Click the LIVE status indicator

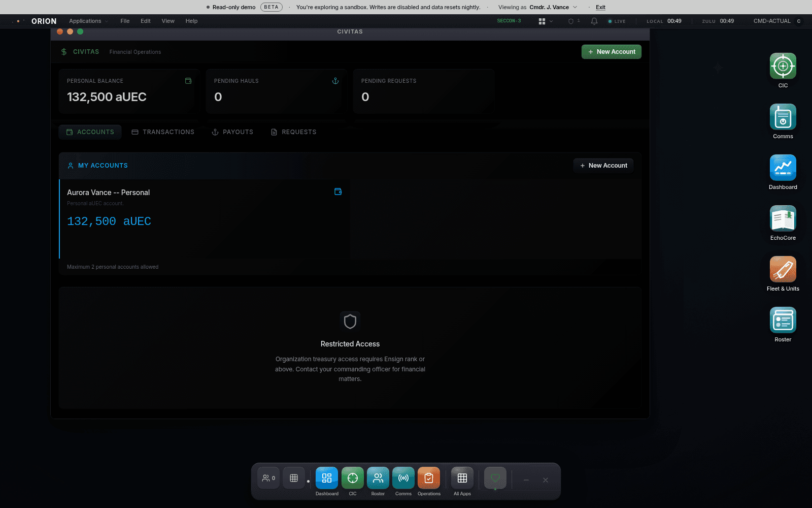pyautogui.click(x=617, y=21)
